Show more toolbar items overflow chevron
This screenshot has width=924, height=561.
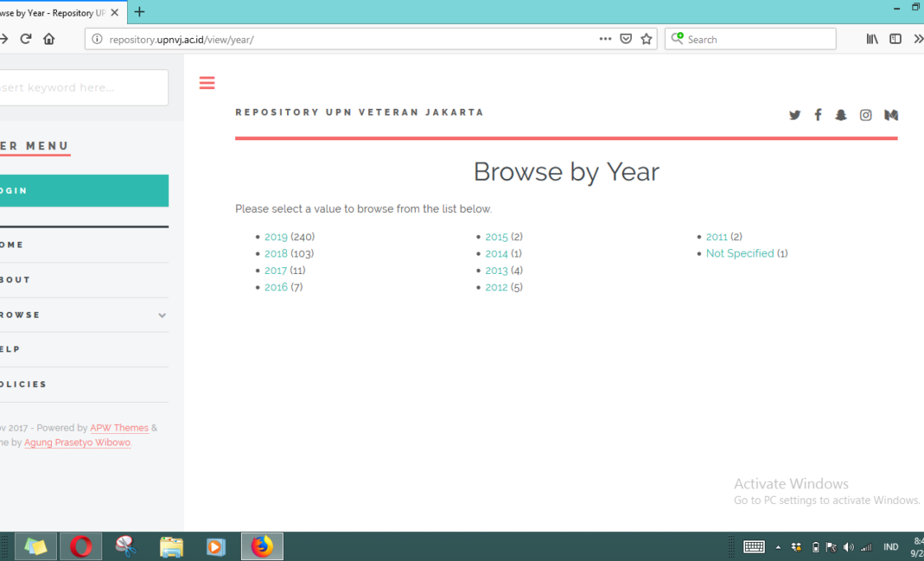[917, 39]
